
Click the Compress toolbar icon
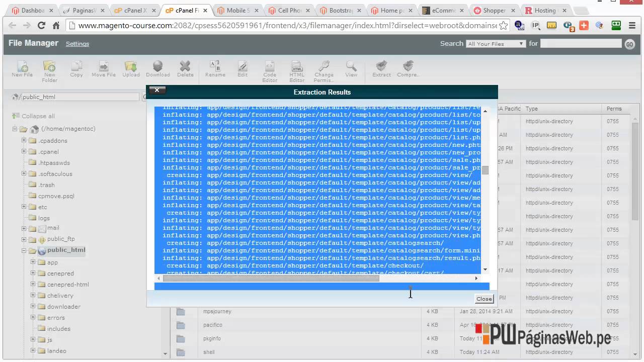coord(408,69)
